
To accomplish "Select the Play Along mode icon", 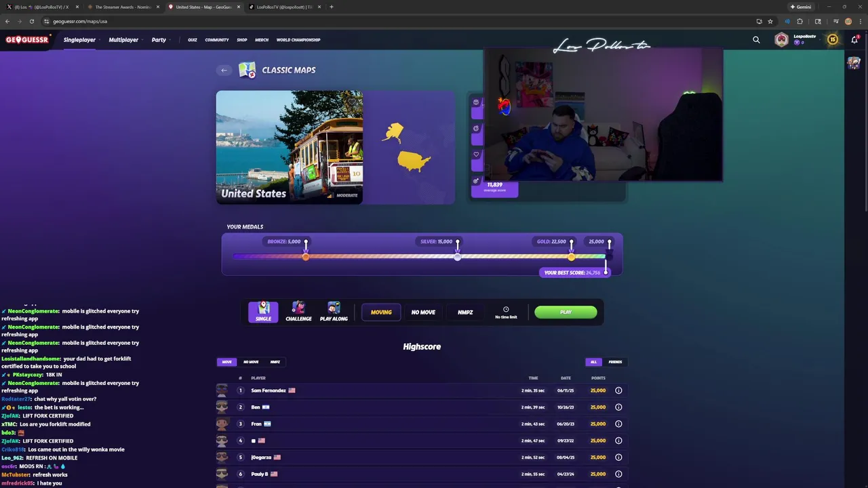I will point(334,312).
